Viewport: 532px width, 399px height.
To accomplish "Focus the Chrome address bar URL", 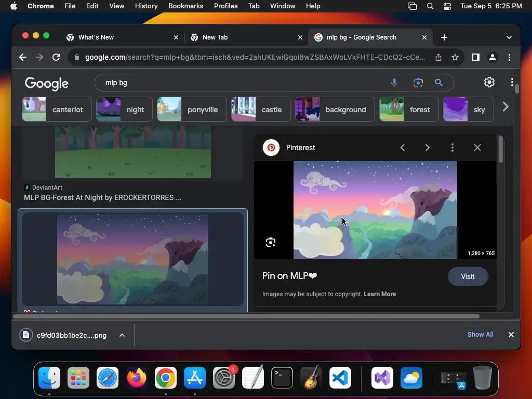I will tap(255, 57).
